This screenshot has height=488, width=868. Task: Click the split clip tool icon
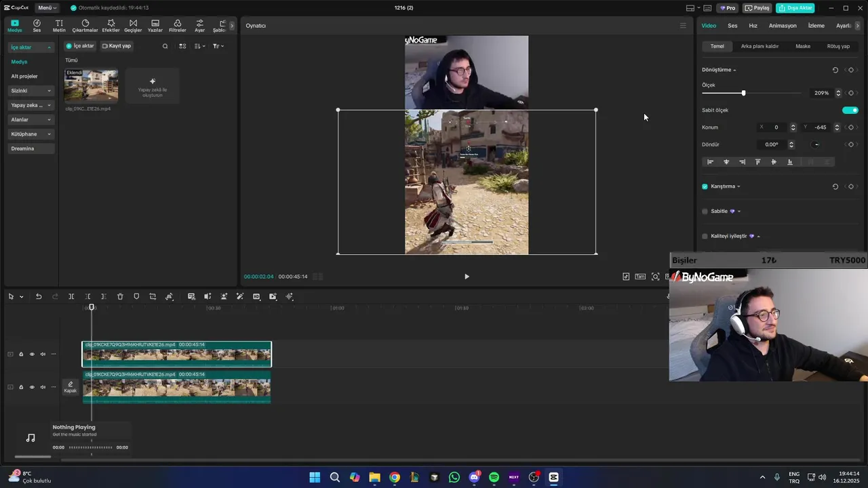pyautogui.click(x=71, y=296)
